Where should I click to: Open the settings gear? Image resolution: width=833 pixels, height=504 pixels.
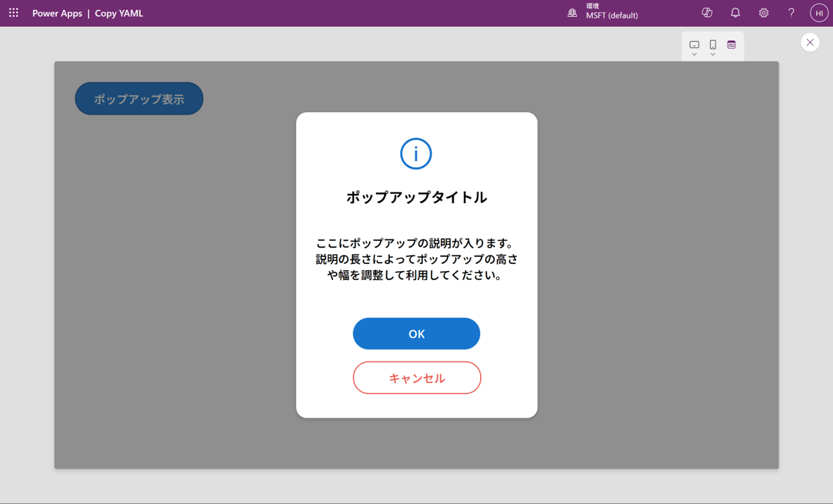[764, 13]
